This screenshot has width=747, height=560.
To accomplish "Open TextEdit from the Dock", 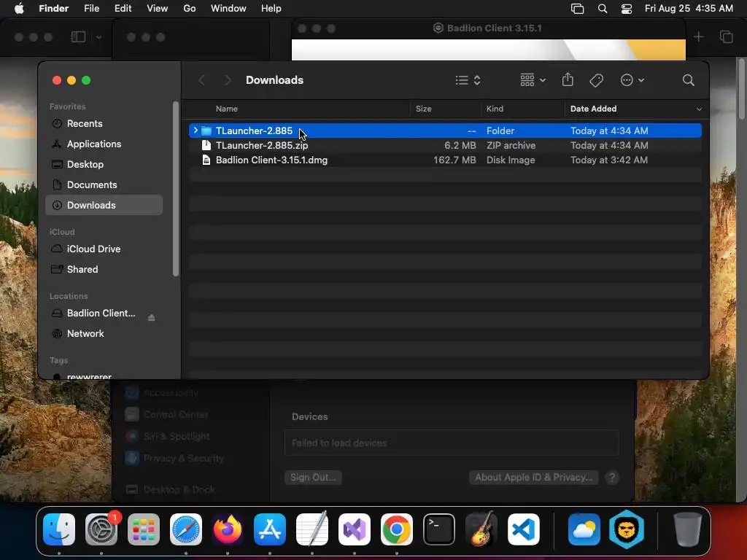I will (x=312, y=529).
